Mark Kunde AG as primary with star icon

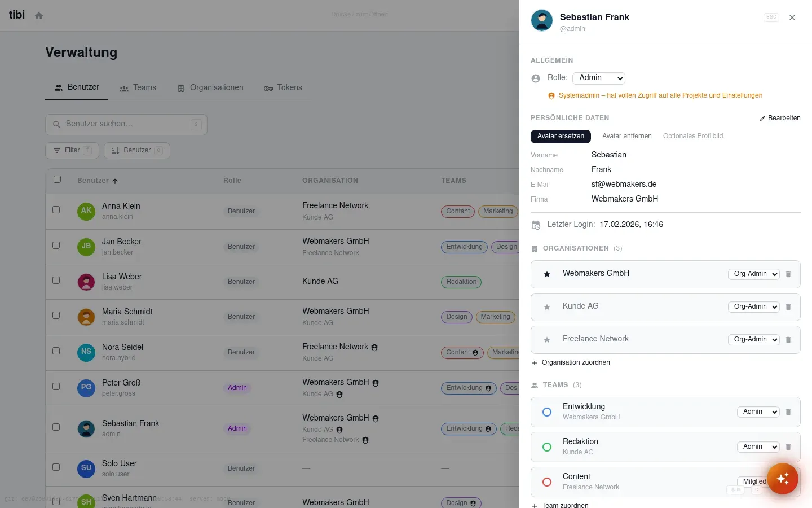pos(546,307)
